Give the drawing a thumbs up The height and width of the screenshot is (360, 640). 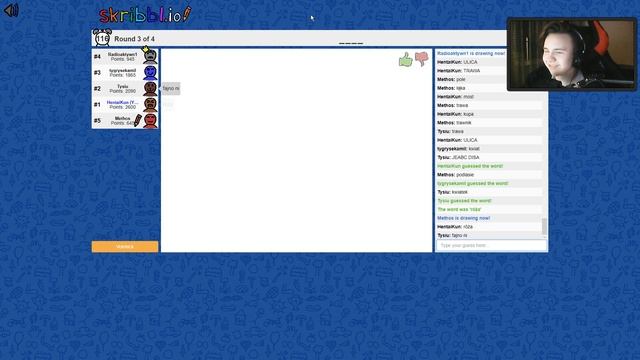click(x=406, y=60)
